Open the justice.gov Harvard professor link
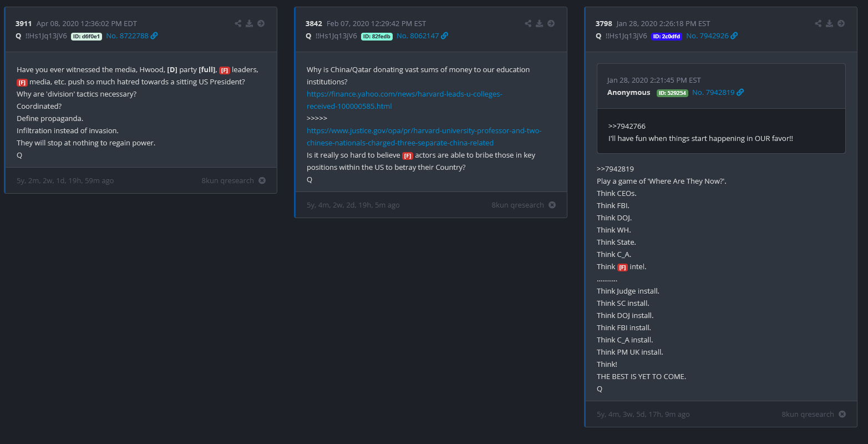This screenshot has height=444, width=868. [x=424, y=137]
